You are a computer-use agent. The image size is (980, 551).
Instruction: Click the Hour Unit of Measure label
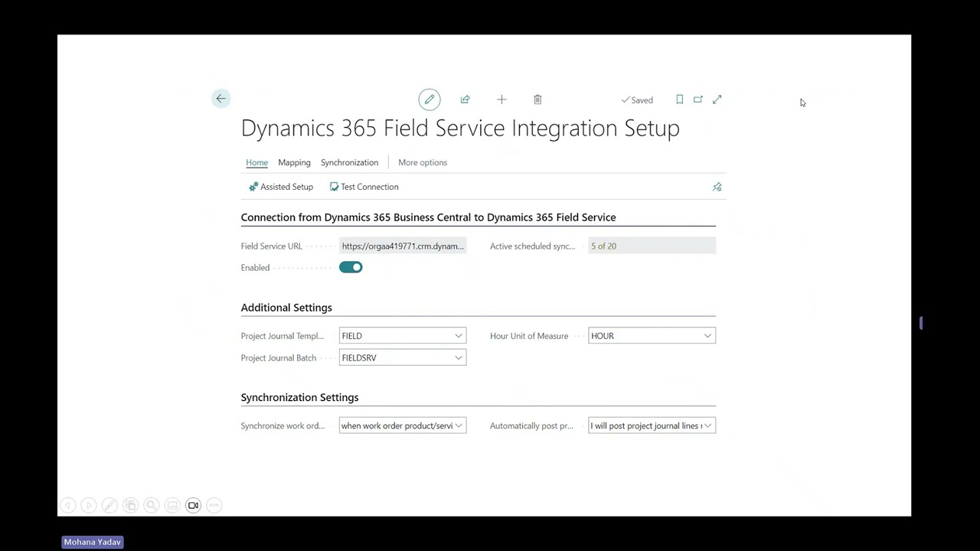[x=529, y=336]
